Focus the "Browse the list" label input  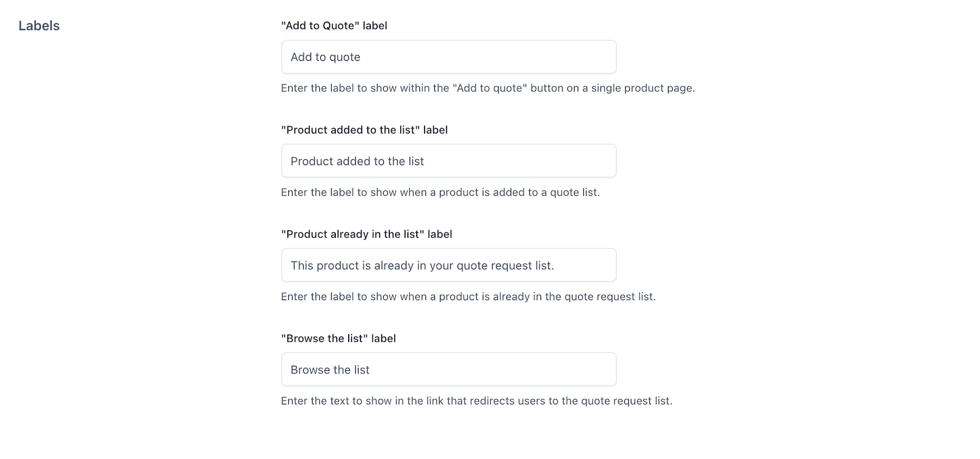point(449,369)
